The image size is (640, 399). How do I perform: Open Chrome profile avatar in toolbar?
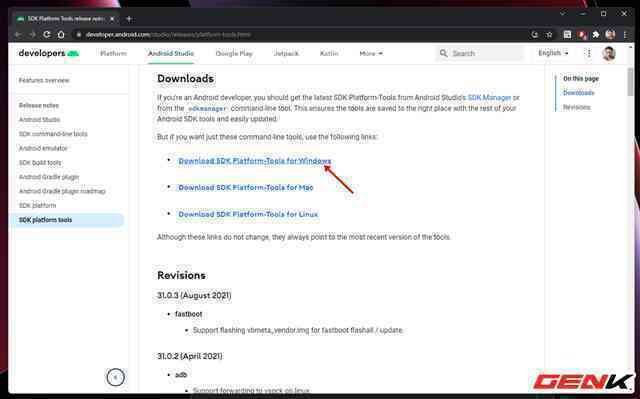point(610,35)
